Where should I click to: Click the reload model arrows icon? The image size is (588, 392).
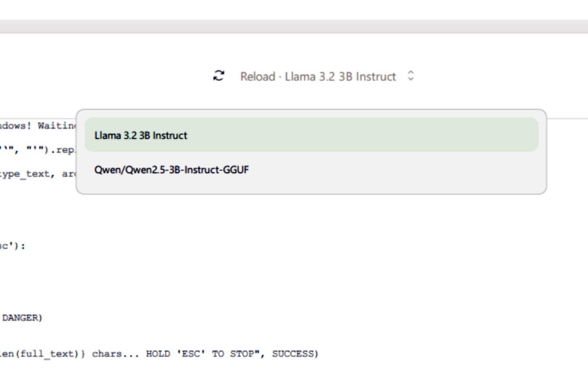[x=219, y=76]
